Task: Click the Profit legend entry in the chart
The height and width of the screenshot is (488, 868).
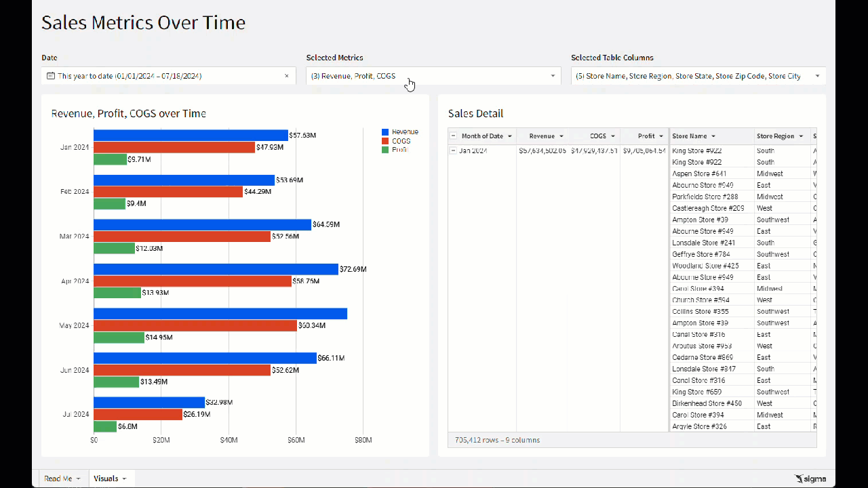Action: click(x=399, y=150)
